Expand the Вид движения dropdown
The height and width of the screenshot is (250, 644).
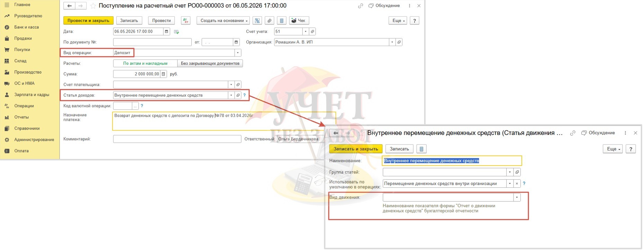click(517, 197)
